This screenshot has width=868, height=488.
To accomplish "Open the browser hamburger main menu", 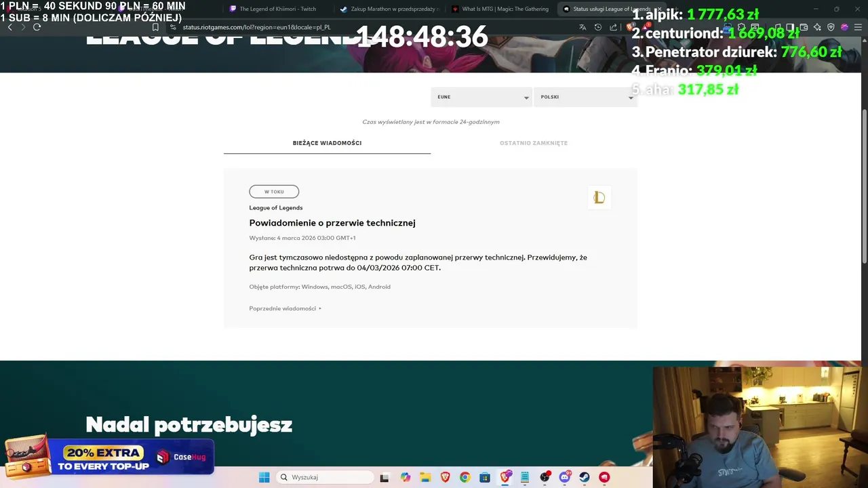I will [858, 27].
